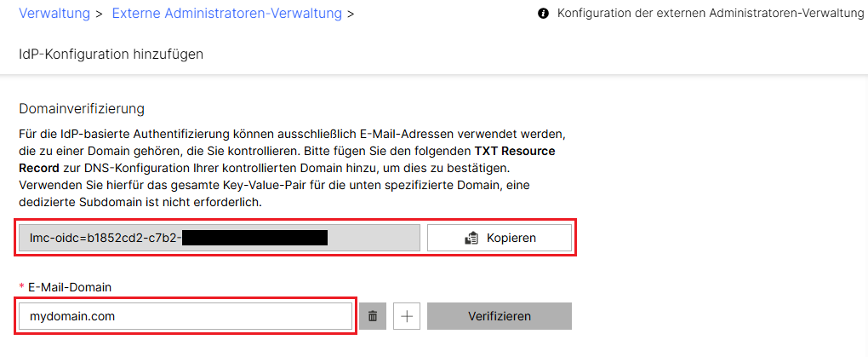Click the Domainverifizierung section heading
Image resolution: width=868 pixels, height=357 pixels.
(83, 109)
